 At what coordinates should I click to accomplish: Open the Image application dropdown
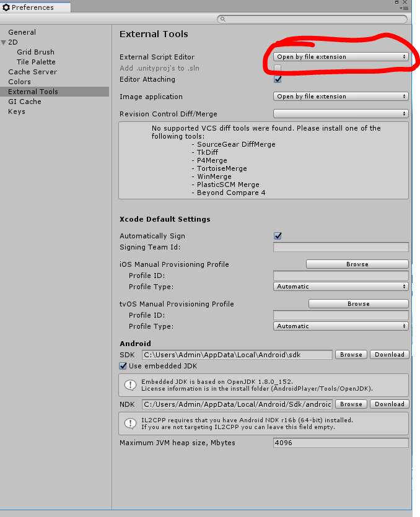(341, 97)
